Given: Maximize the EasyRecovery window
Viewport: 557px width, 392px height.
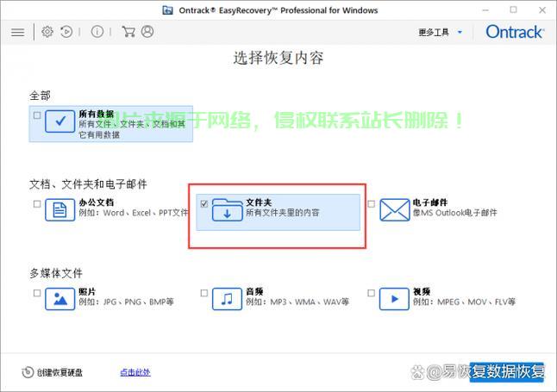Looking at the screenshot, I should point(514,10).
